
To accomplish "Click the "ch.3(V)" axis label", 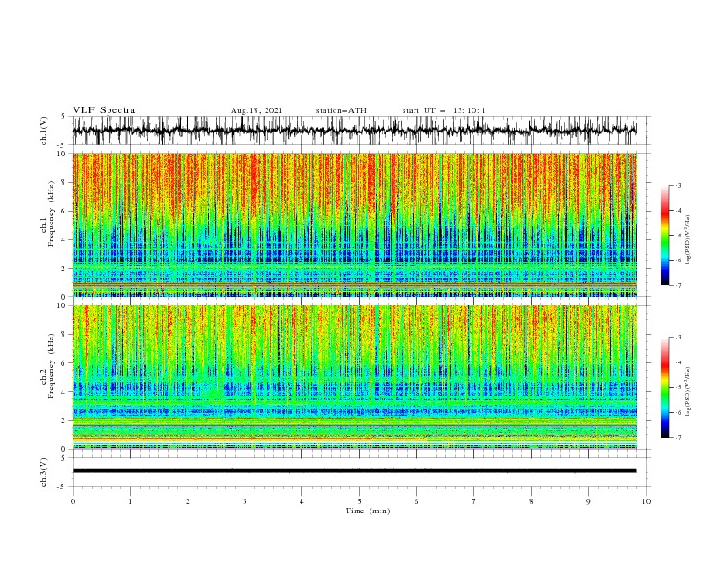I will pyautogui.click(x=44, y=472).
